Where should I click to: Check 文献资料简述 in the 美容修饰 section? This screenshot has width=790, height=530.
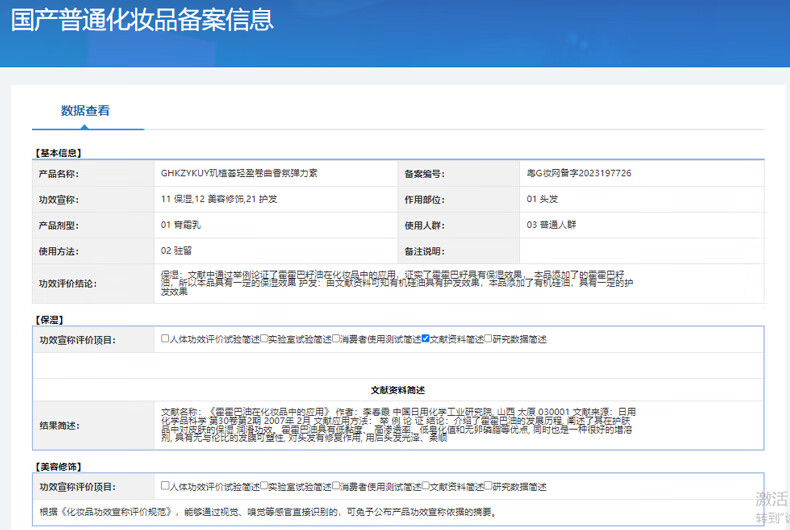pyautogui.click(x=426, y=486)
